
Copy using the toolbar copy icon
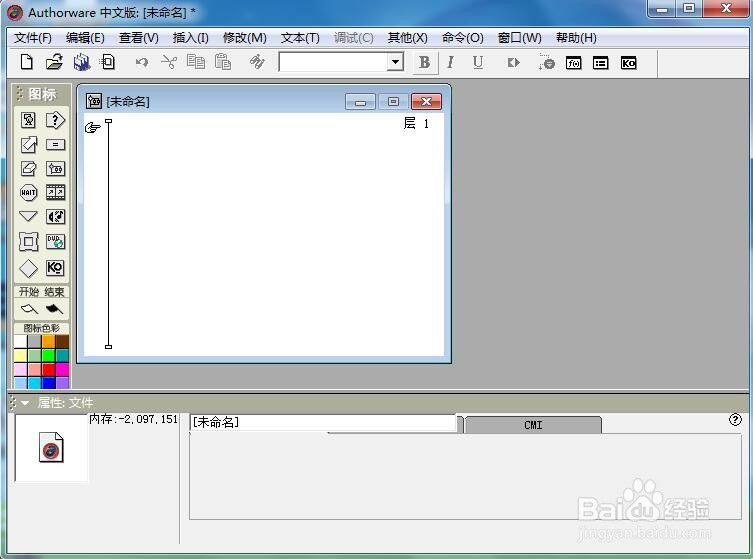click(x=196, y=62)
